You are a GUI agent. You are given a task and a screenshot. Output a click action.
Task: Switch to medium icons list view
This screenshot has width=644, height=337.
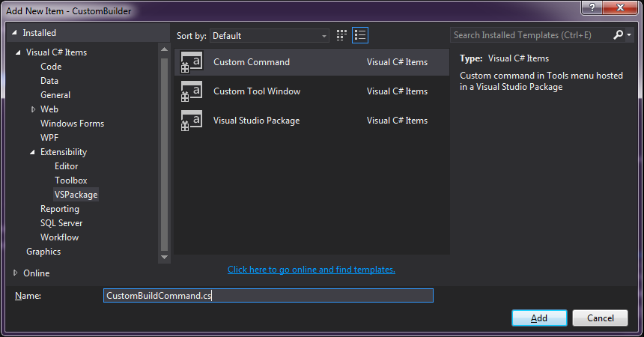pos(360,35)
